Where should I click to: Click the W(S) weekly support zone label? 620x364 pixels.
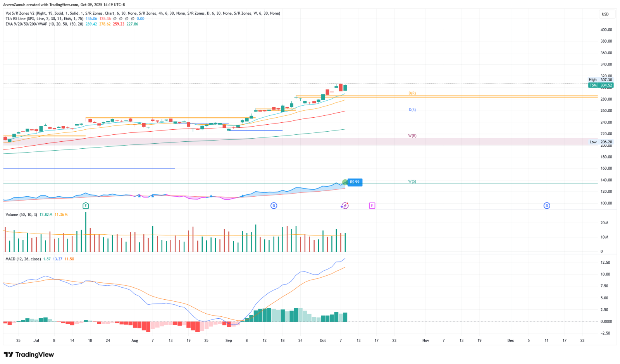(412, 181)
